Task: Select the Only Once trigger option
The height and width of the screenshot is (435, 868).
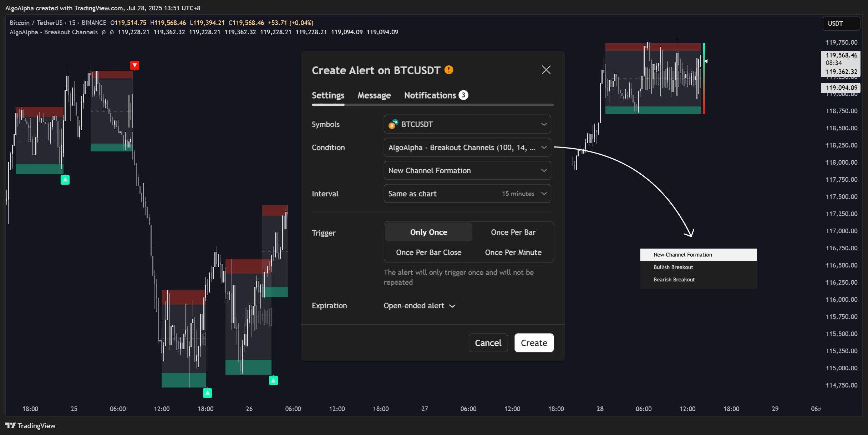Action: 428,232
